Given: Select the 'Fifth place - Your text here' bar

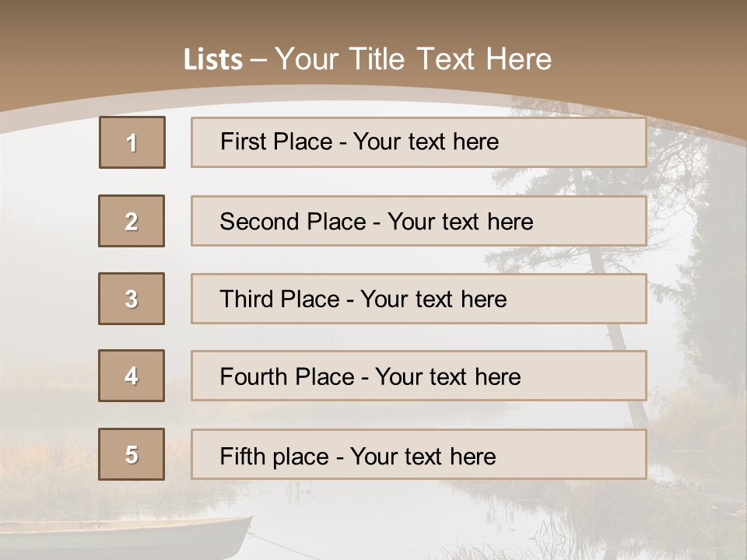Looking at the screenshot, I should pyautogui.click(x=419, y=454).
